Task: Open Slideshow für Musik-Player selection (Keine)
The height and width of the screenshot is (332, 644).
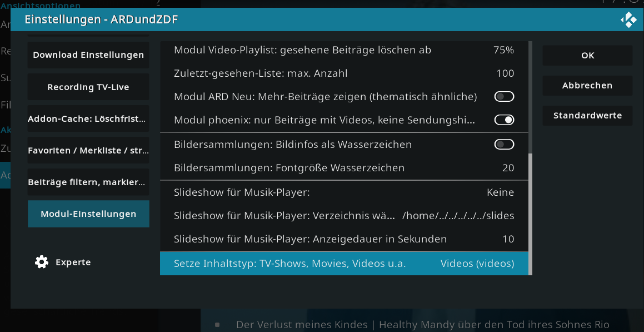Action: coord(344,192)
